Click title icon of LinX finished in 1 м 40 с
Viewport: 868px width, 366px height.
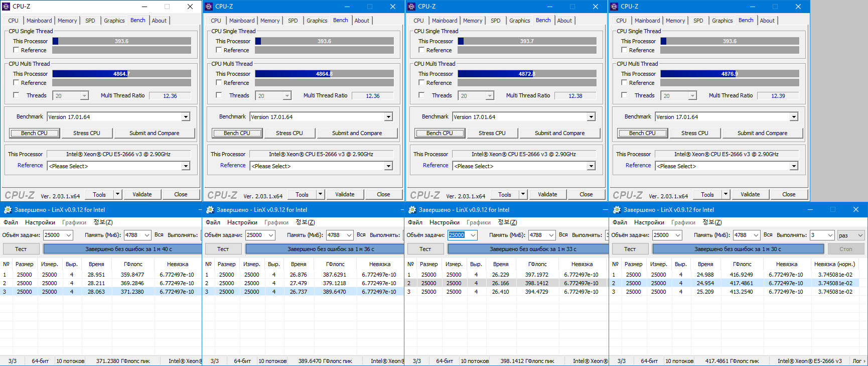8,210
